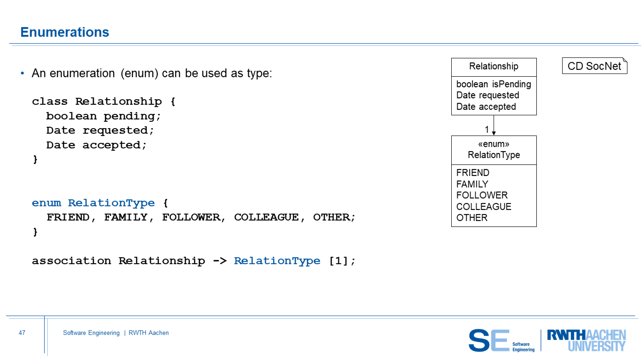Select the Relationship class header in diagram
The width and height of the screenshot is (644, 362).
click(494, 67)
